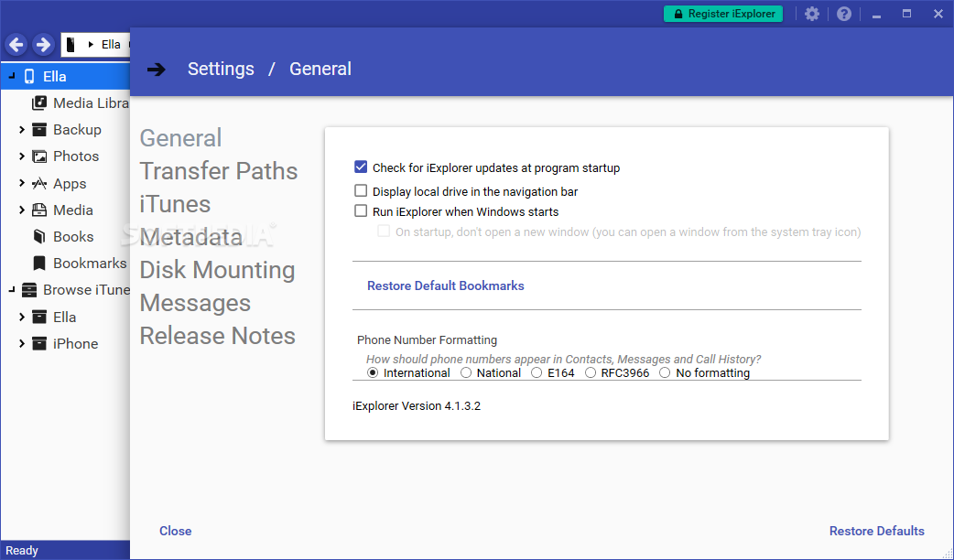Screen dimensions: 954x560
Task: Click the Apps store icon
Action: pyautogui.click(x=39, y=183)
